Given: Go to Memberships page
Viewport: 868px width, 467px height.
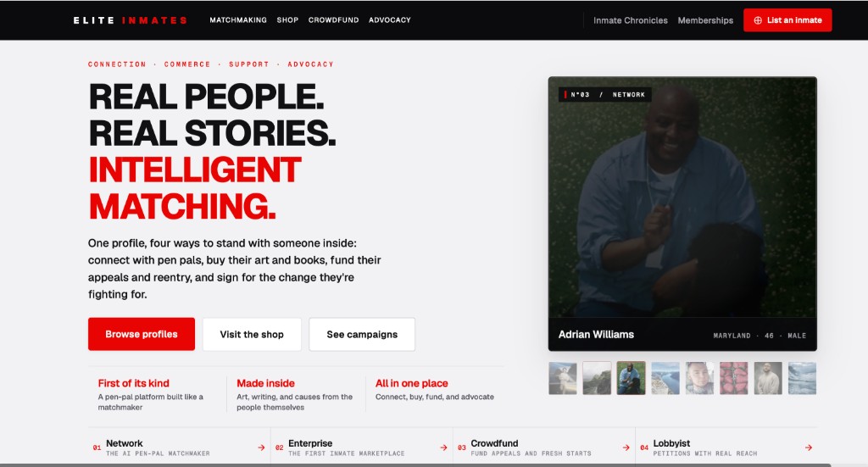Looking at the screenshot, I should click(x=705, y=20).
